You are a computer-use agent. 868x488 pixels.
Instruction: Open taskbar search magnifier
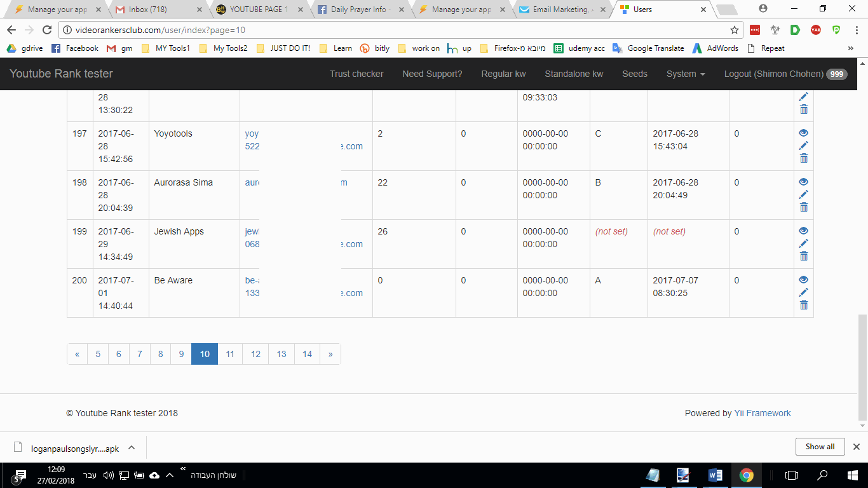822,475
